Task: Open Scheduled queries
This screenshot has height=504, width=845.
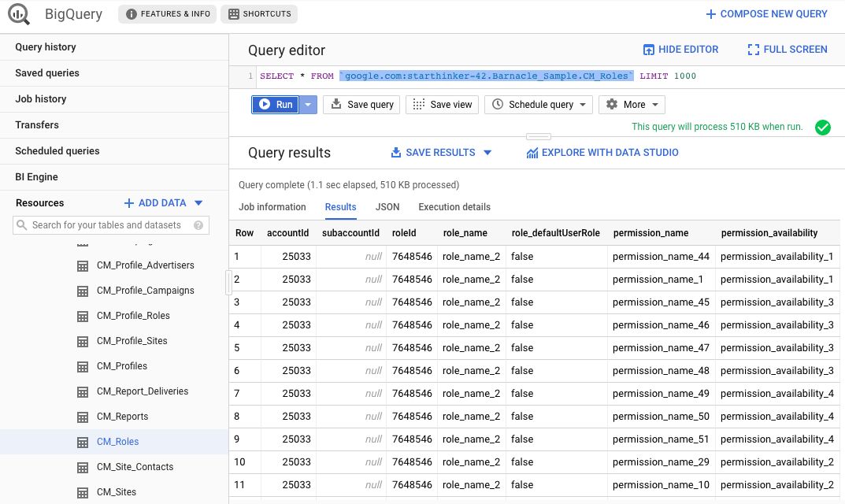Action: [x=114, y=151]
